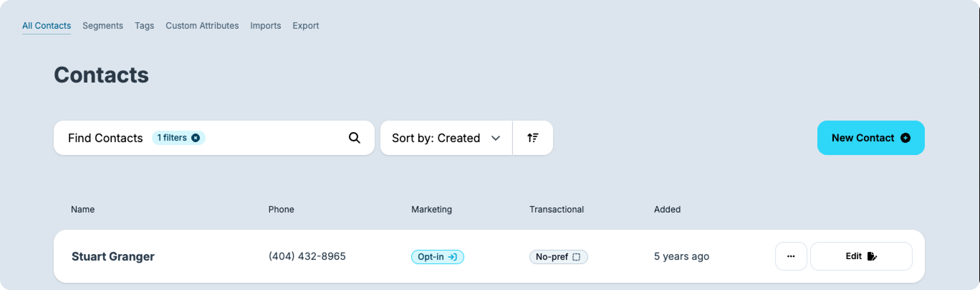980x290 pixels.
Task: Click the Added column header
Action: (667, 209)
